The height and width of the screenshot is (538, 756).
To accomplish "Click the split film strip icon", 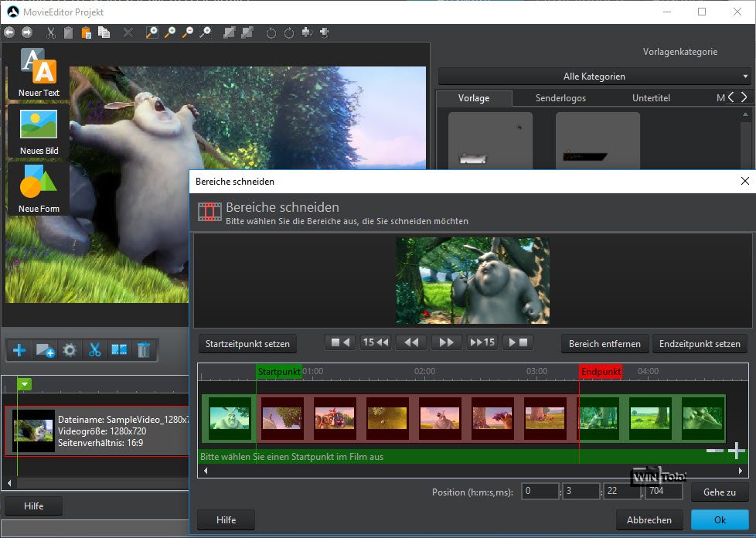I will pyautogui.click(x=119, y=350).
